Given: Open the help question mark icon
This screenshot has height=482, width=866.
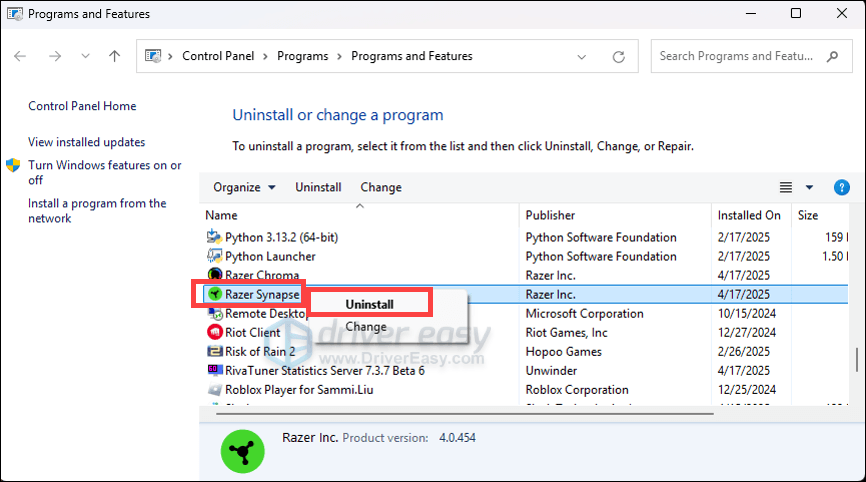Looking at the screenshot, I should coord(841,187).
